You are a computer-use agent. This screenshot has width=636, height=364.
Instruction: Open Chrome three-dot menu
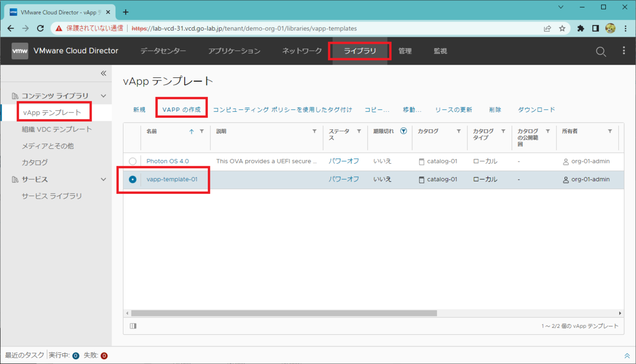pos(625,28)
